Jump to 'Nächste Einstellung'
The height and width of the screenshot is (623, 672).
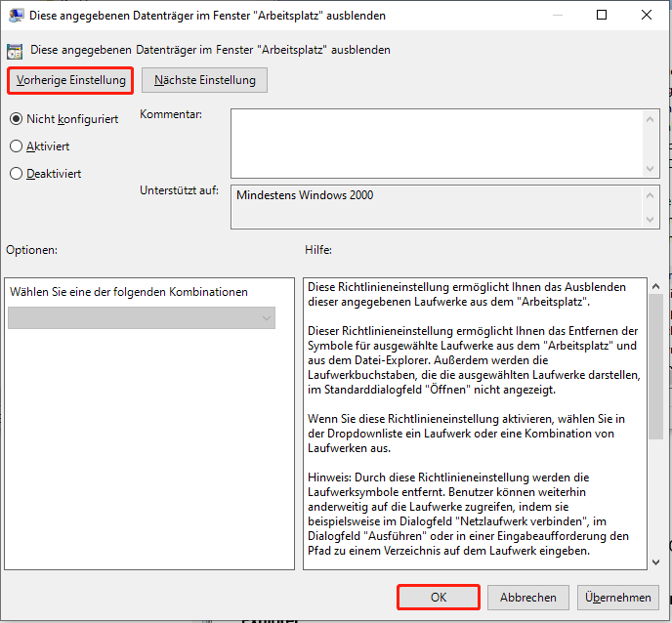tap(204, 80)
